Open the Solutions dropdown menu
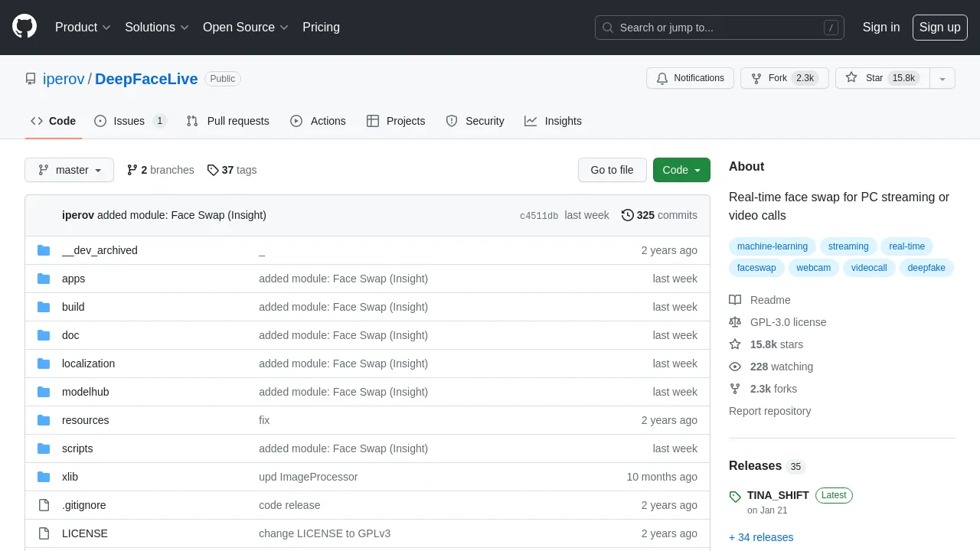 [x=156, y=28]
